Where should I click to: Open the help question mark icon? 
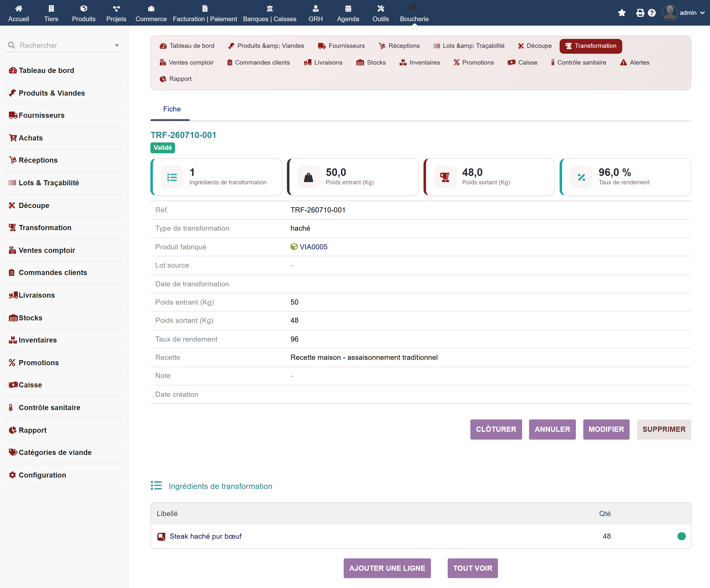pos(652,13)
